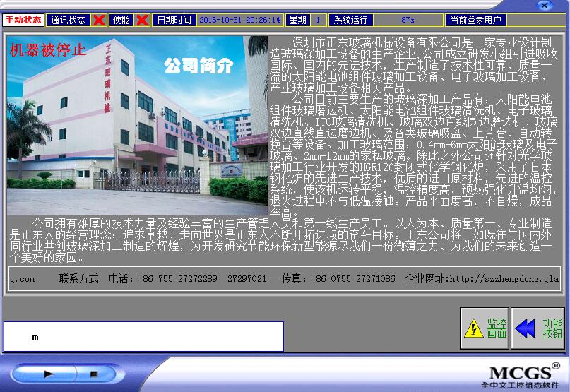570x392 pixels.
Task: Click the white text input box
Action: click(x=143, y=337)
